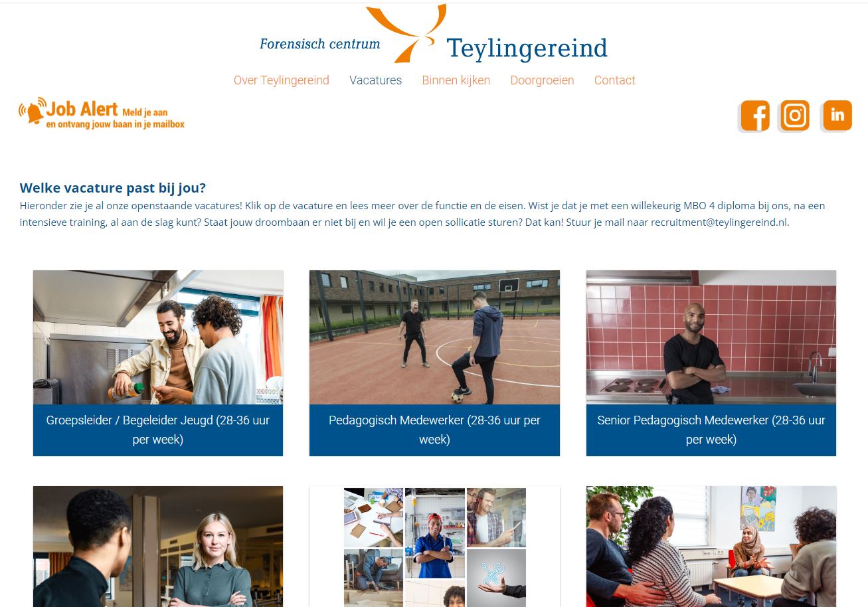Image resolution: width=868 pixels, height=607 pixels.
Task: Open the Facebook social icon
Action: click(754, 116)
